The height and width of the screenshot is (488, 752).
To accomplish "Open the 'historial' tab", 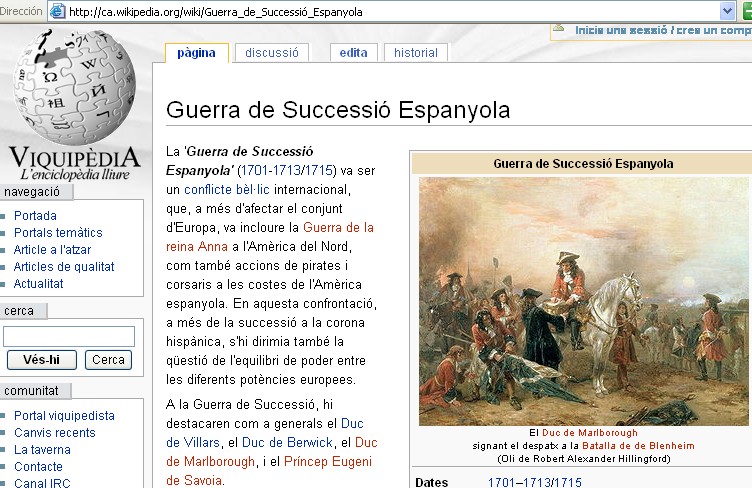I will 416,53.
